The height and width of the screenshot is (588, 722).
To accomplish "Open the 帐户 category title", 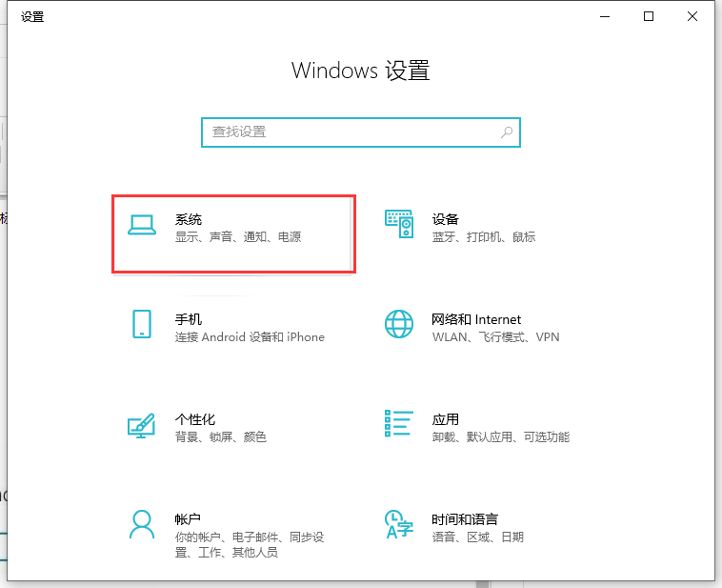I will tap(189, 519).
